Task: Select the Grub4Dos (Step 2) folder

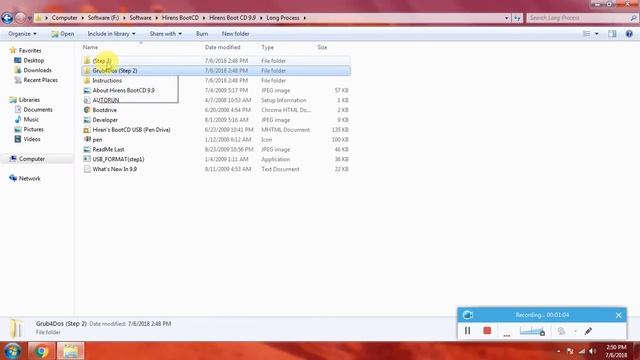Action: 216,71
